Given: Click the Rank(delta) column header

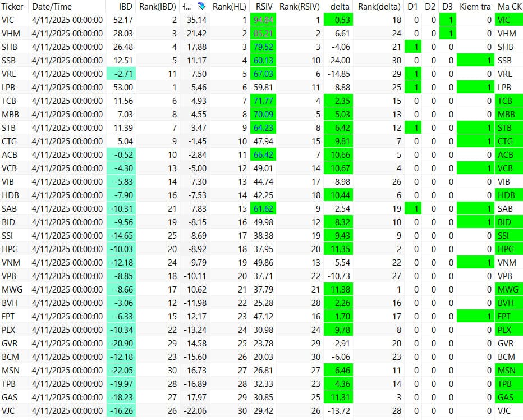Looking at the screenshot, I should point(379,6).
